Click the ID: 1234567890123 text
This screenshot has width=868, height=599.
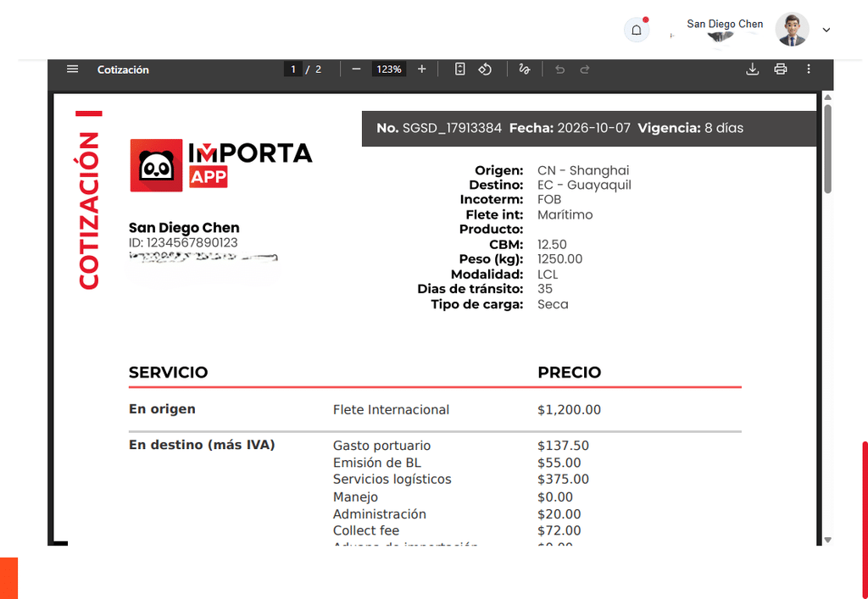click(183, 243)
